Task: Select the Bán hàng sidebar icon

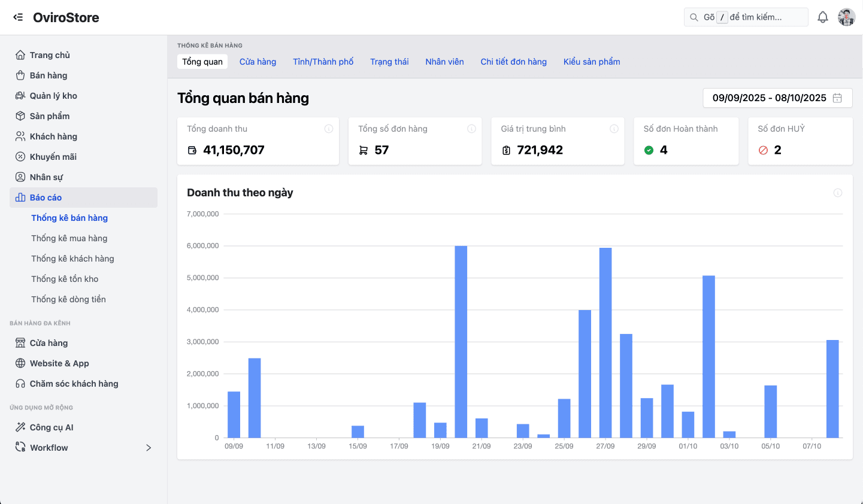Action: coord(19,75)
